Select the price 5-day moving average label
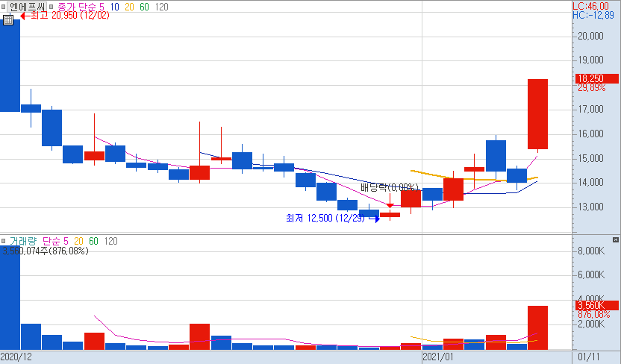621x364 pixels. pos(102,7)
